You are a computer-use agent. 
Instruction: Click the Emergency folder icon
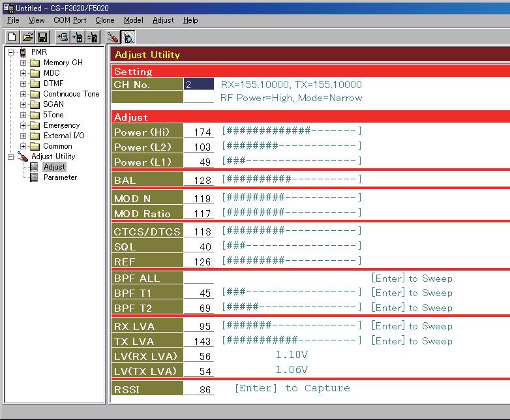[x=35, y=125]
